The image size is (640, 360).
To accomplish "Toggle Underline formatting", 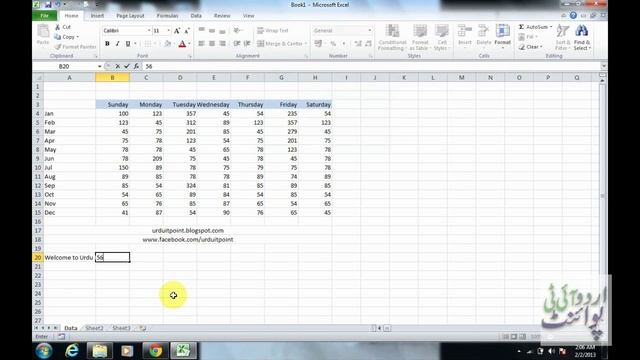I will (x=128, y=44).
